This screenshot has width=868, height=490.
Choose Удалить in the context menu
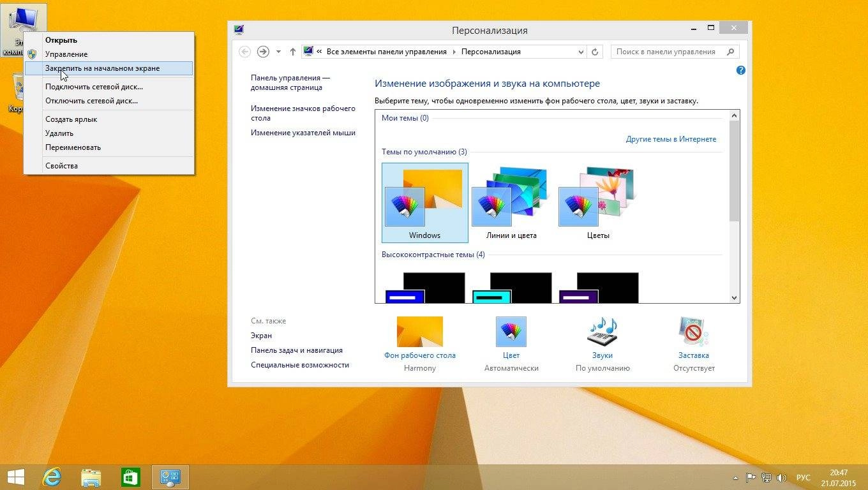[x=108, y=133]
